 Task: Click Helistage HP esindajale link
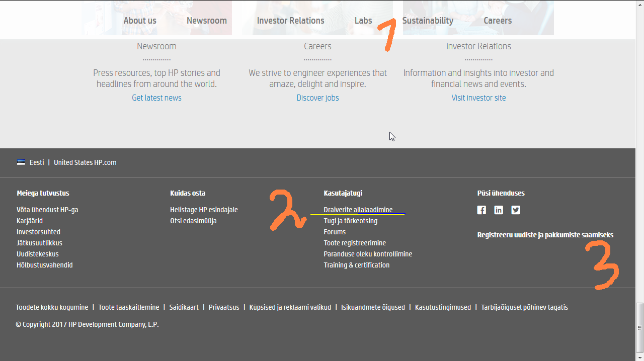[x=204, y=210]
